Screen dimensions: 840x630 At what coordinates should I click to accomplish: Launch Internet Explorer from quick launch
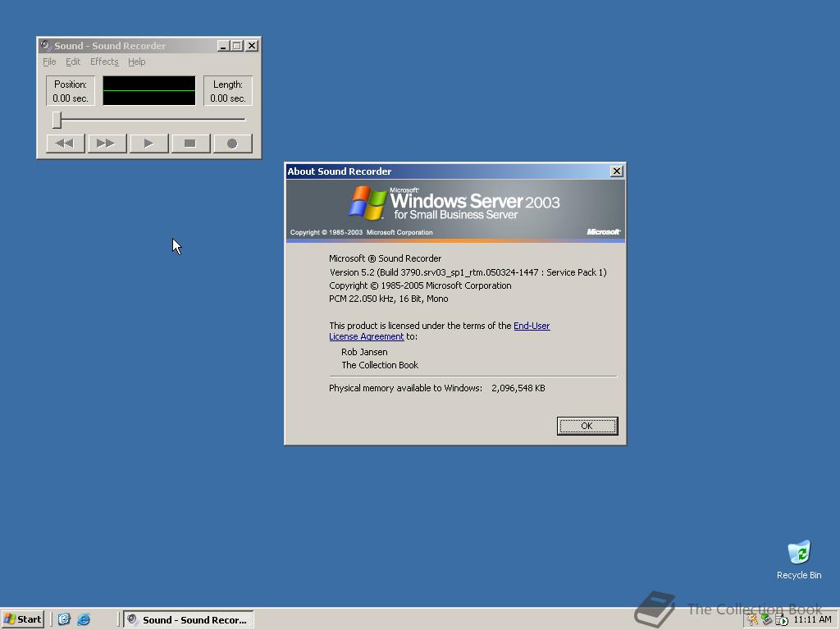(x=84, y=619)
